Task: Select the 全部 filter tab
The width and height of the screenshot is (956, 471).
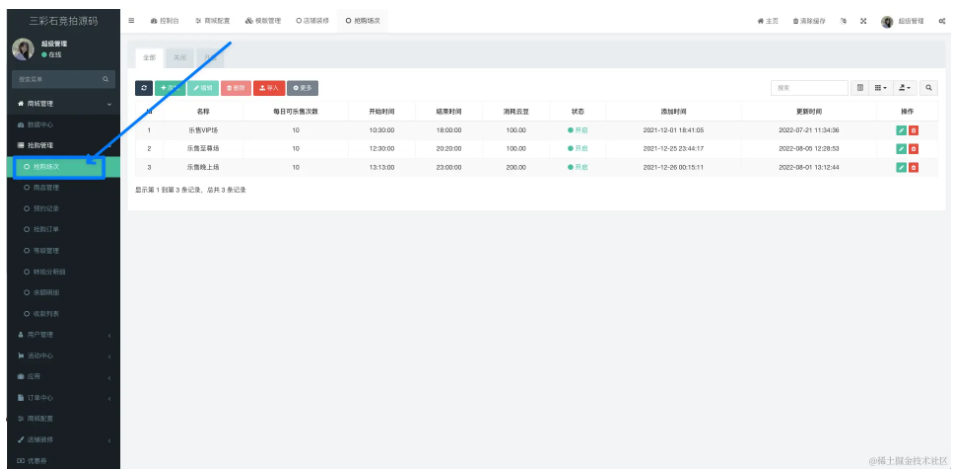Action: tap(149, 59)
